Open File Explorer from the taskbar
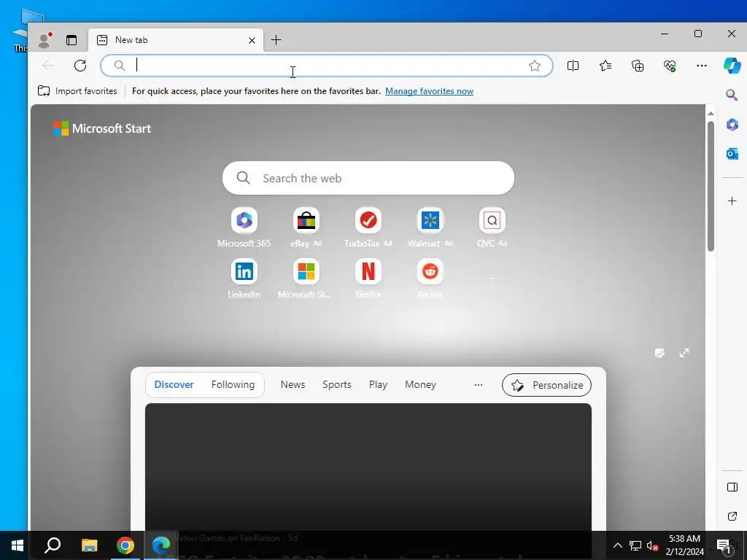Viewport: 747px width, 560px height. click(89, 545)
